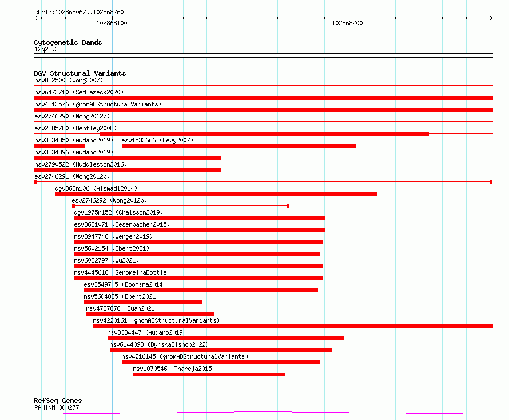The width and height of the screenshot is (509, 420).
Task: Open nsv4216145 (gnomADStructuralVariants) label
Action: 185,356
